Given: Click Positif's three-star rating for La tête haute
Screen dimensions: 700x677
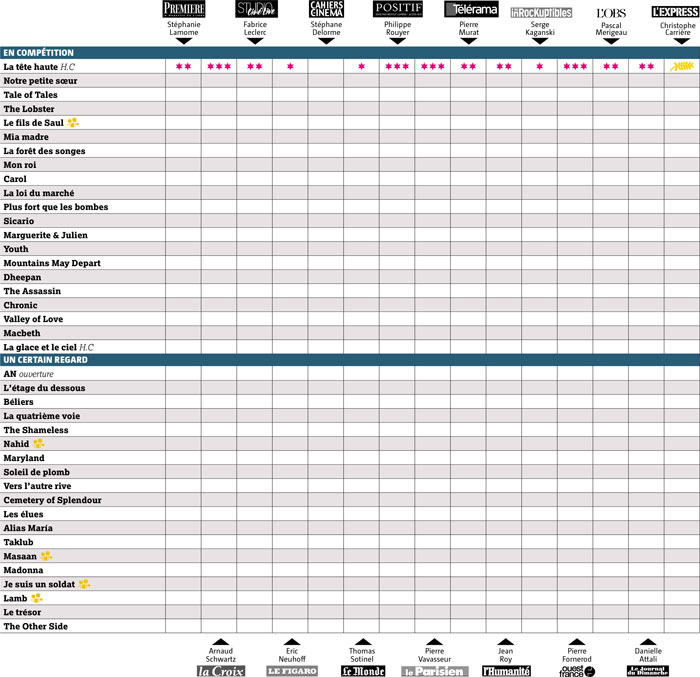Looking at the screenshot, I should (397, 67).
